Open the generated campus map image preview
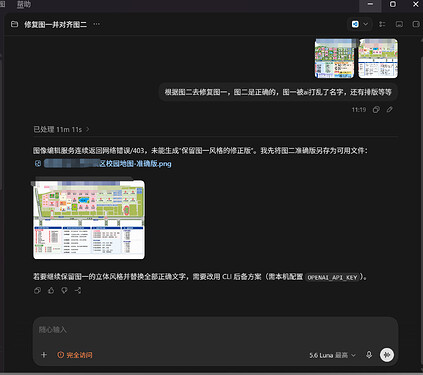The image size is (423, 375). [89, 220]
